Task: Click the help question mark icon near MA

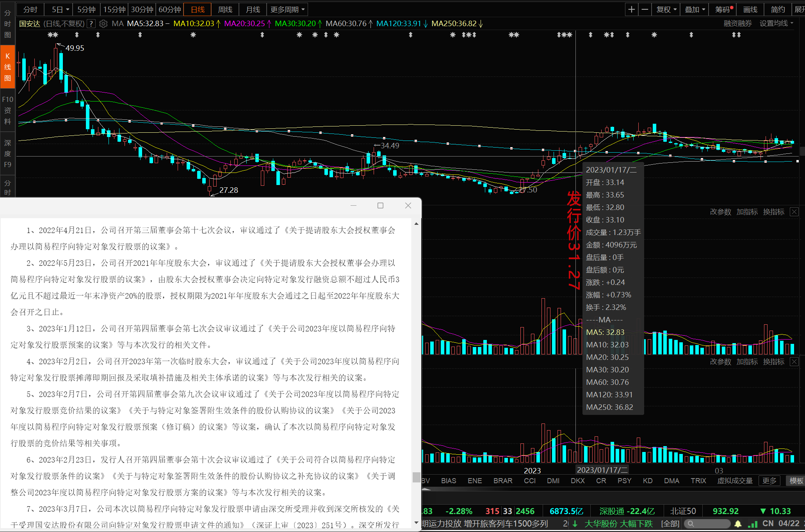Action: point(91,23)
